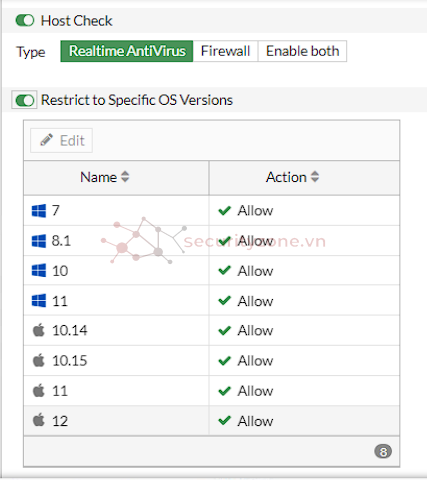
Task: Click the green checkmark for Windows 7 Allow
Action: coord(225,211)
